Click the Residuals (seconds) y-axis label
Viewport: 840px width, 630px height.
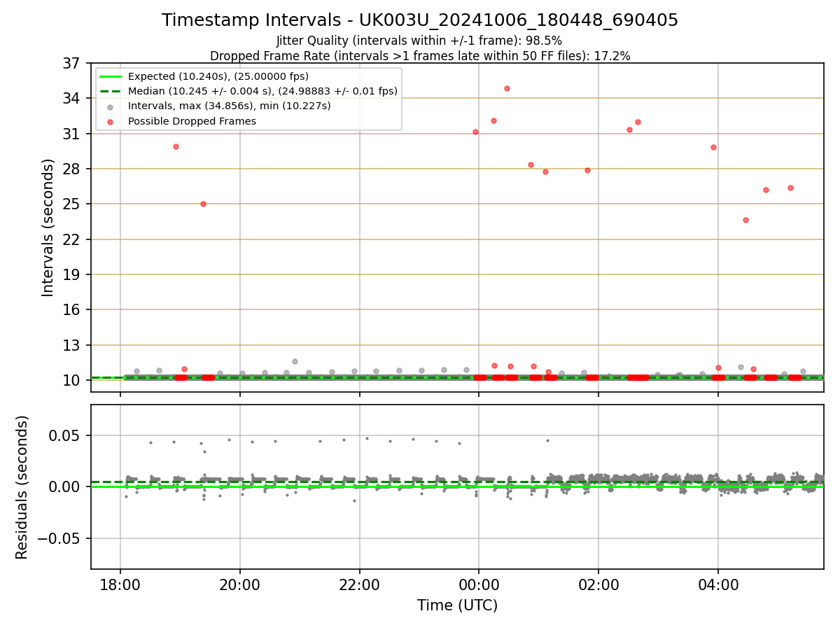[22, 487]
